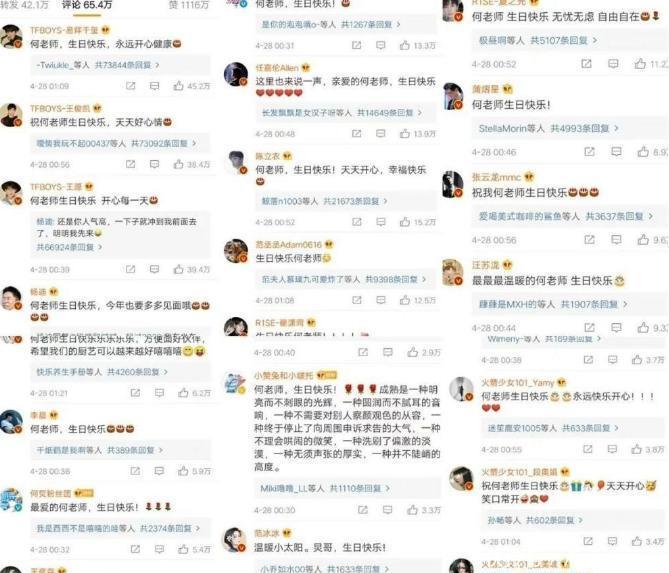Click avatar of TFBOYS-王俊凯 commenter
The height and width of the screenshot is (573, 669).
tap(11, 115)
